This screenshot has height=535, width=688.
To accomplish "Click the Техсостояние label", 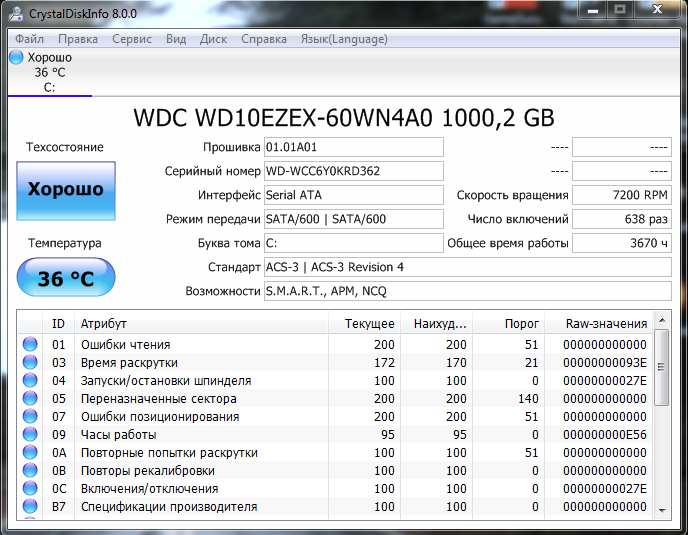I will point(65,147).
